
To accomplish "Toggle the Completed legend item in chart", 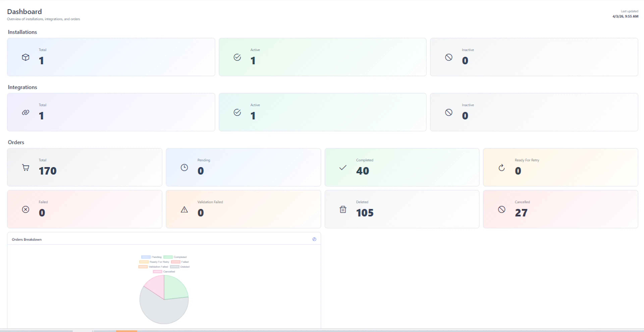I will 175,257.
